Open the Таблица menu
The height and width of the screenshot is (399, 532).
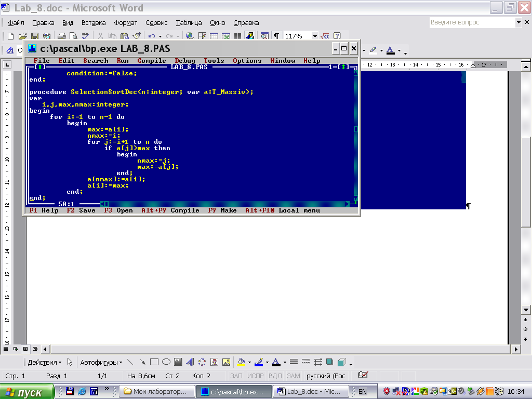click(x=189, y=23)
